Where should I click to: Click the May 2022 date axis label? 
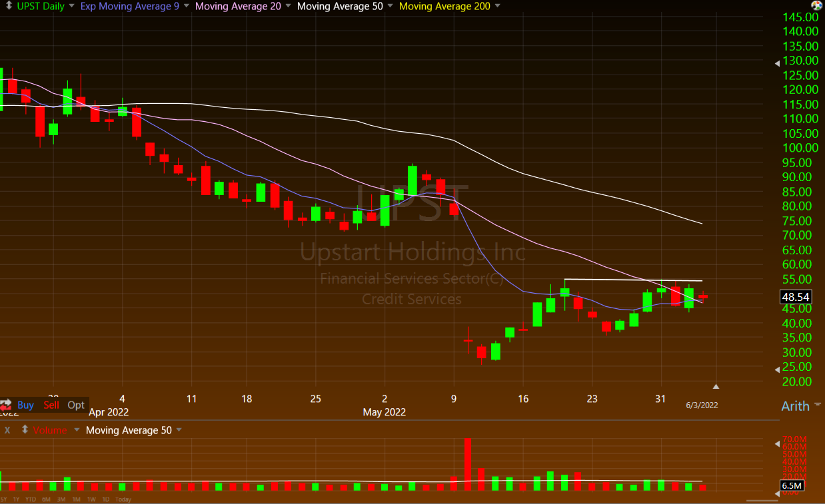point(385,412)
